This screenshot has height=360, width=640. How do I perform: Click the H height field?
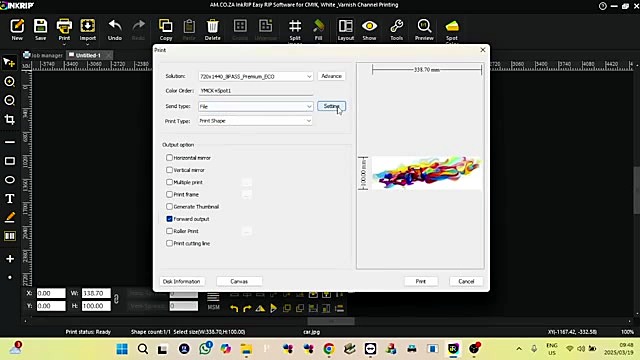click(96, 306)
